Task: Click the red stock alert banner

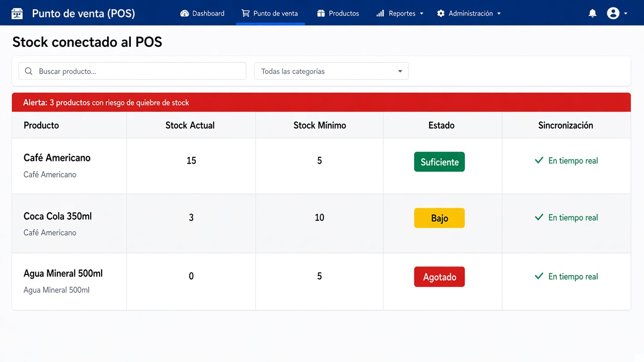Action: pyautogui.click(x=321, y=103)
